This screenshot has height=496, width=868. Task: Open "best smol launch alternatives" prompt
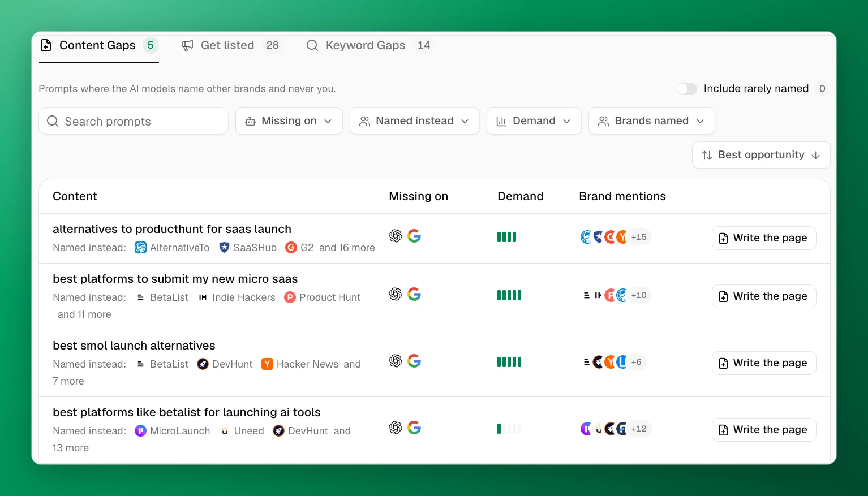coord(134,346)
